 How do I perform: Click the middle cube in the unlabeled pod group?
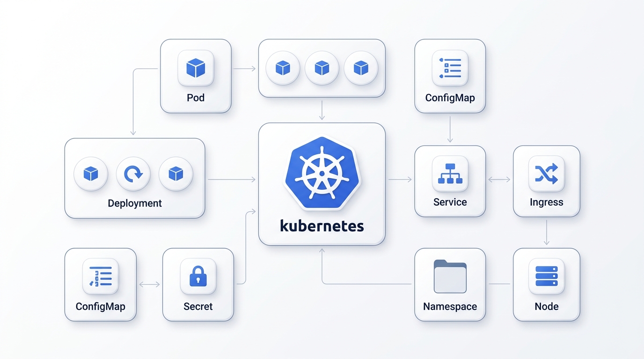[322, 68]
